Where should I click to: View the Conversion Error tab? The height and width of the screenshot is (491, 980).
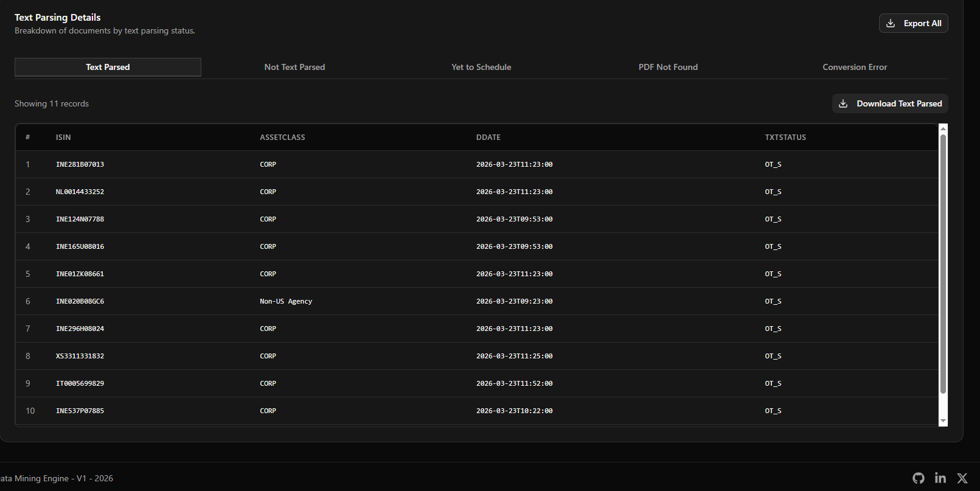point(855,67)
